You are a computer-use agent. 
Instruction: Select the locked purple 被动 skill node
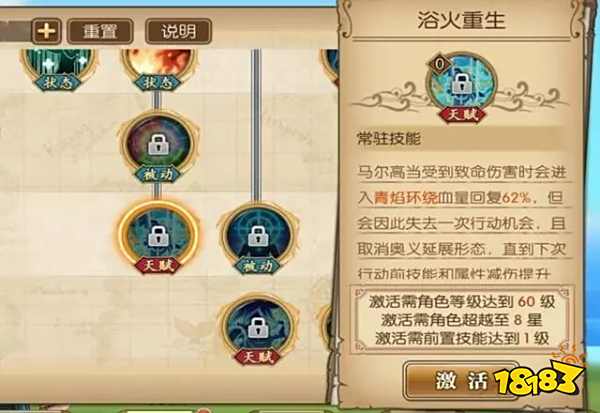158,147
